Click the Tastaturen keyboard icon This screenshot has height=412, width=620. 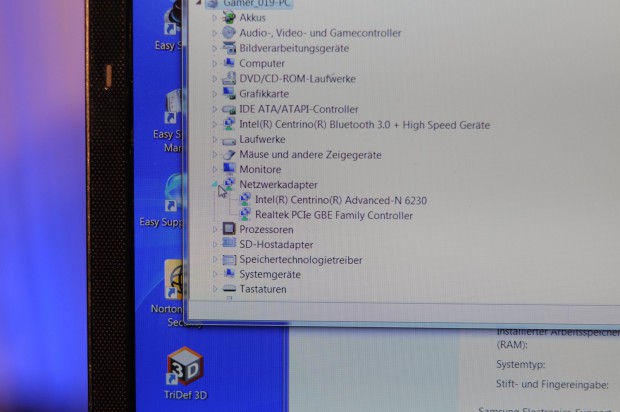(x=229, y=289)
